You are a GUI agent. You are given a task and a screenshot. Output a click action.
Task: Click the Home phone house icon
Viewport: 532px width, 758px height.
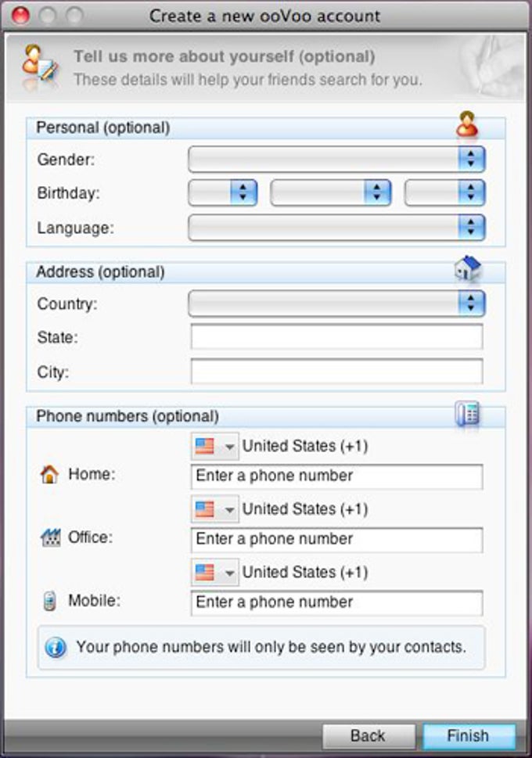coord(49,474)
